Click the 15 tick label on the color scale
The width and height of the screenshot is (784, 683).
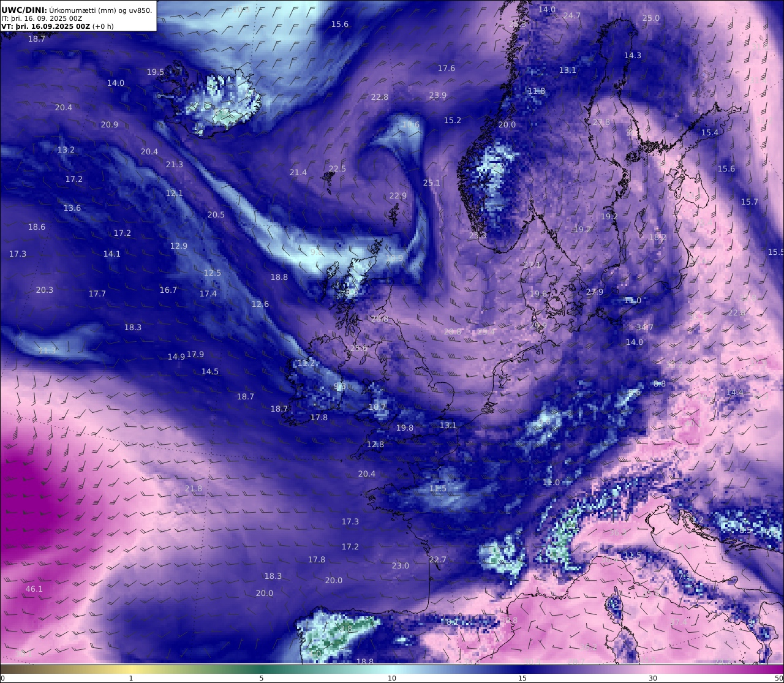click(x=522, y=678)
